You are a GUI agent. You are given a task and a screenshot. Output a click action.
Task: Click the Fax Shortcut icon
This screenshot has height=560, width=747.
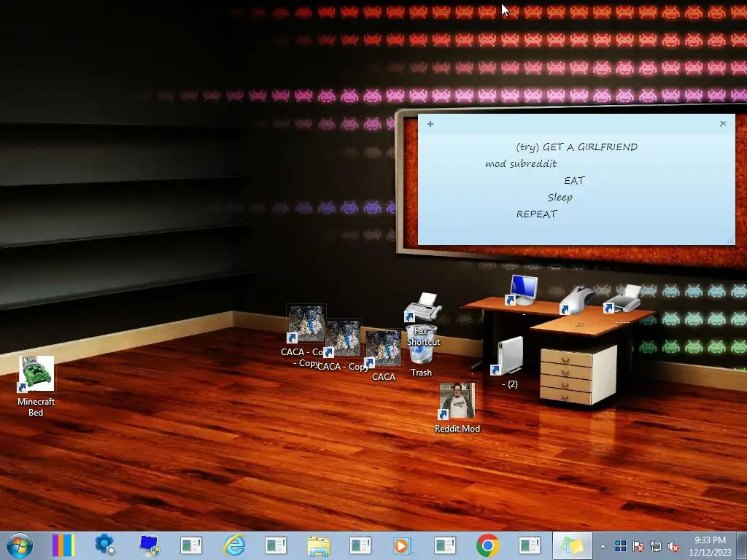[x=423, y=307]
